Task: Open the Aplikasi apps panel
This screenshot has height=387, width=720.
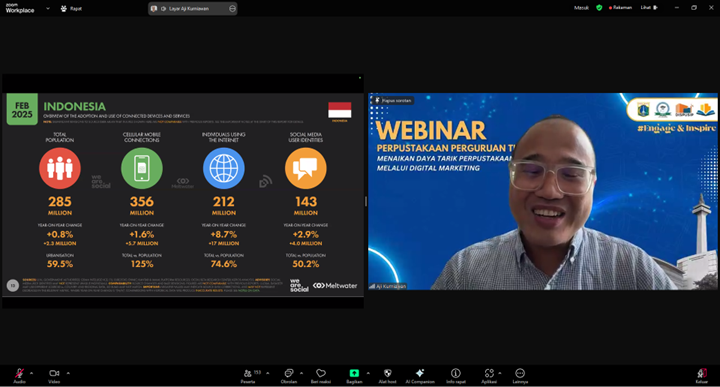Action: 489,376
